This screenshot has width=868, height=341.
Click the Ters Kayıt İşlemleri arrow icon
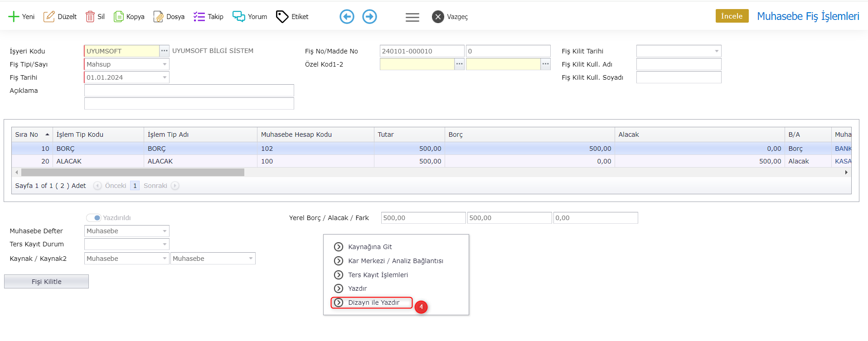[339, 275]
